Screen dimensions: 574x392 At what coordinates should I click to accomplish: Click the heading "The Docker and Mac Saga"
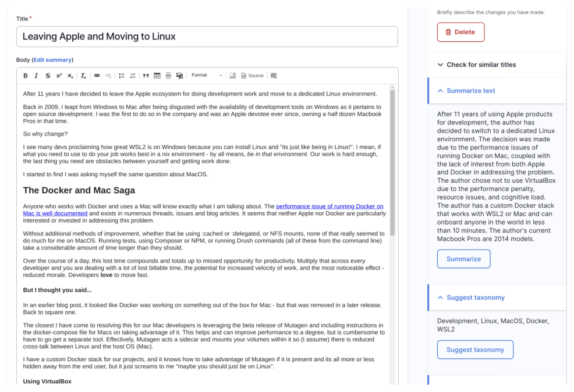tap(79, 190)
